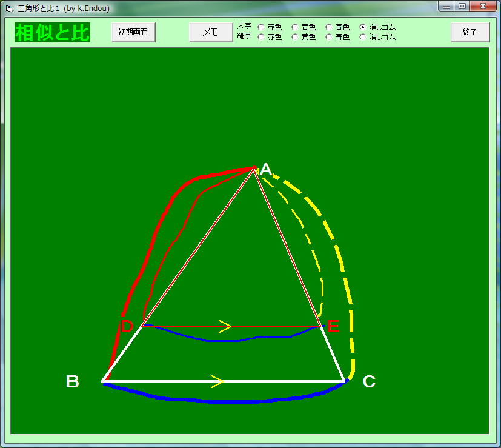This screenshot has height=448, width=501.
Task: Click the yellow arrow on segment DE
Action: click(225, 326)
